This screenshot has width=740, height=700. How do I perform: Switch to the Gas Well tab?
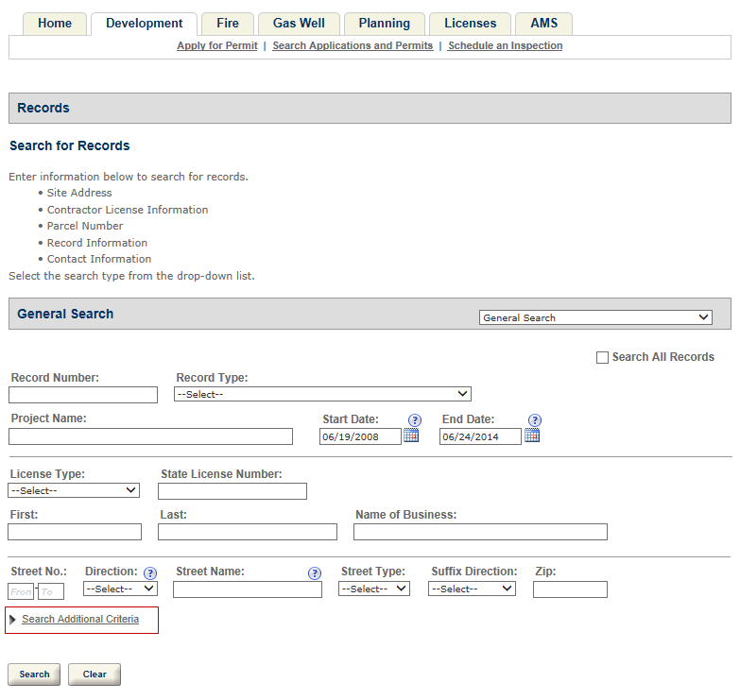coord(299,24)
